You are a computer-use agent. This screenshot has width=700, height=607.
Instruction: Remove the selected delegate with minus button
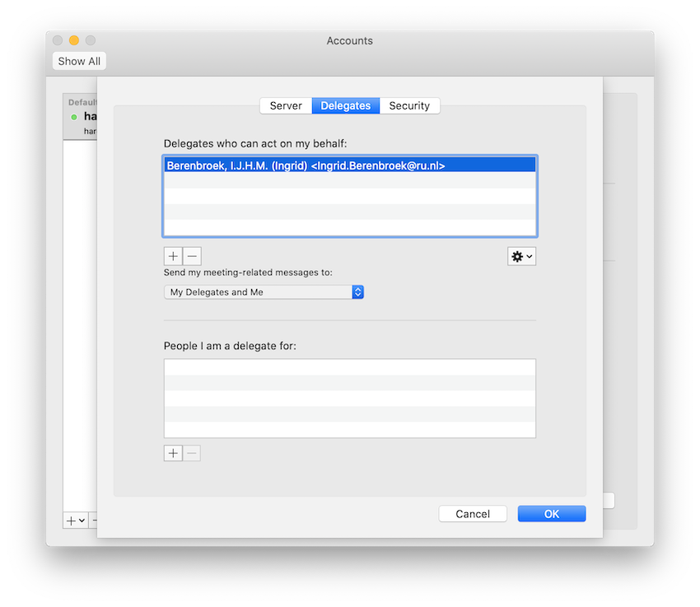[x=192, y=256]
